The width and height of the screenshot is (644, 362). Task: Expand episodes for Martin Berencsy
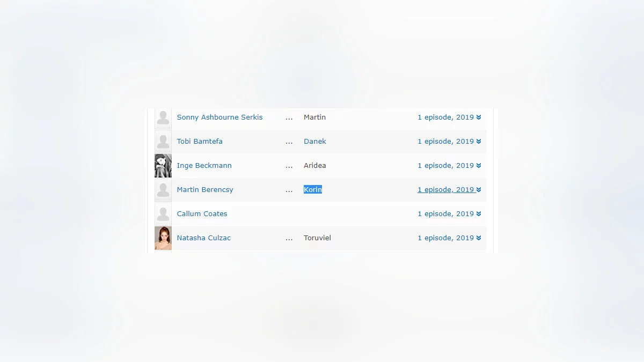point(449,190)
